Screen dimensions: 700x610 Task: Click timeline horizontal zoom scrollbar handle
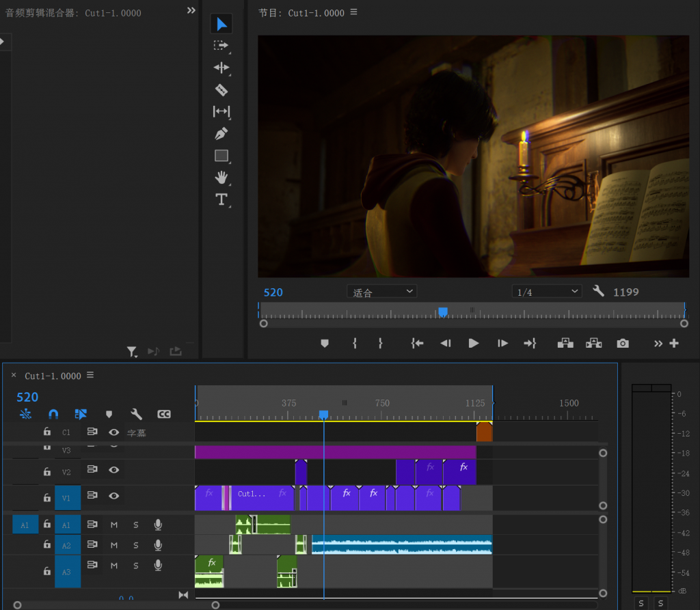(215, 605)
